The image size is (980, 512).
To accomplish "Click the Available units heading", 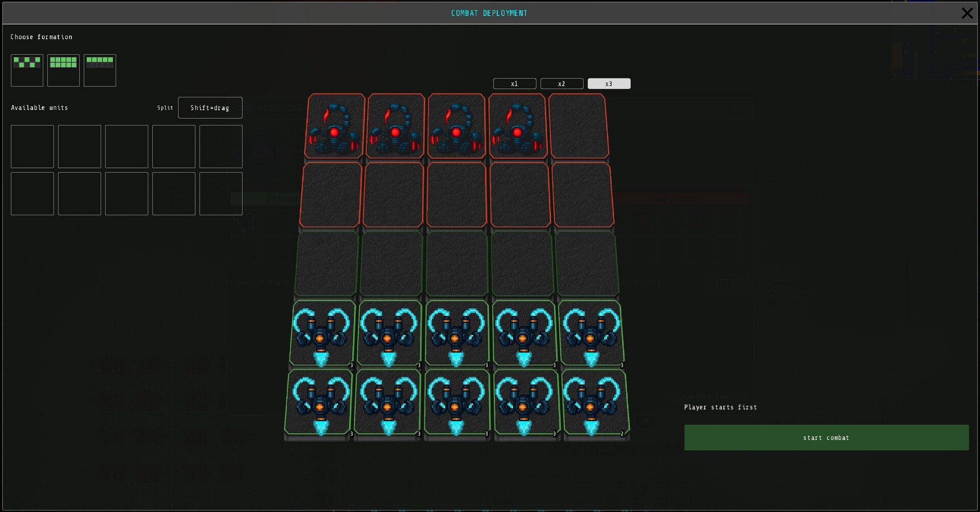I will (39, 108).
